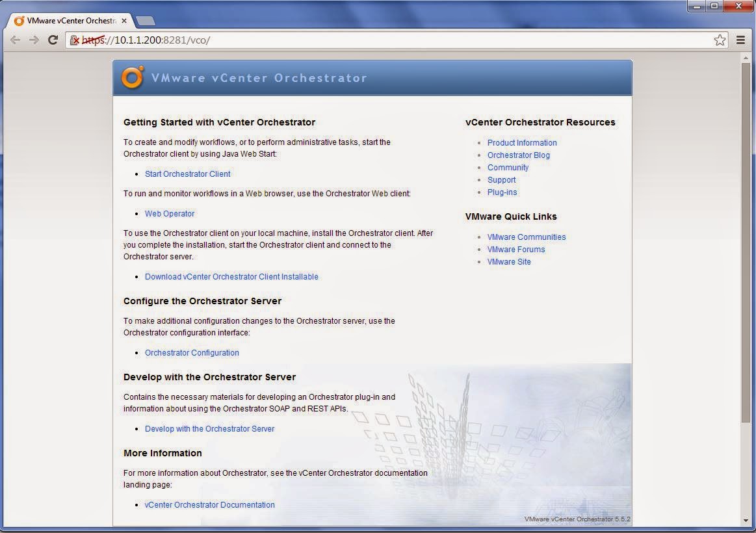Visit the Orchestrator Blog link

pos(519,155)
